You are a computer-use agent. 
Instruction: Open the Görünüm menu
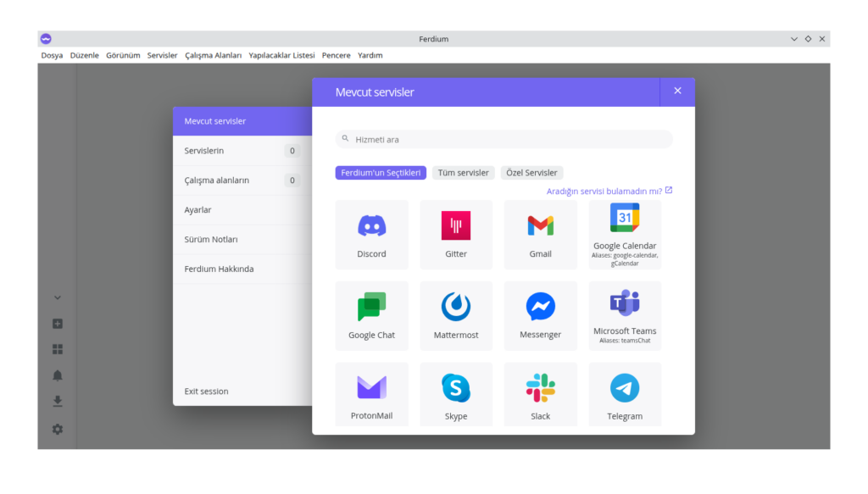click(x=123, y=55)
